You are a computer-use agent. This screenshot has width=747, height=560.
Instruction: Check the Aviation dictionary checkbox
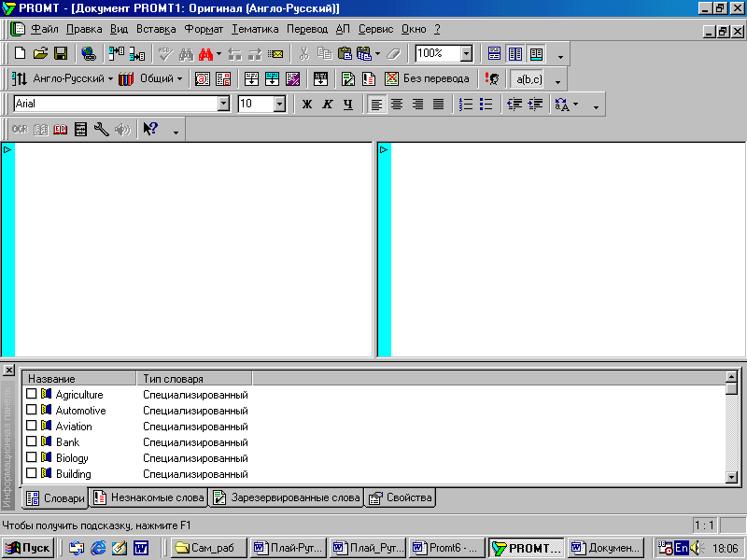point(32,426)
